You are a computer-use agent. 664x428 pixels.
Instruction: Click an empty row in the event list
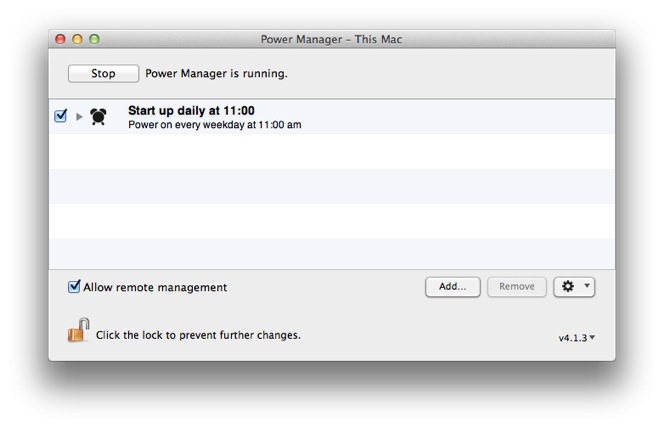tap(330, 186)
